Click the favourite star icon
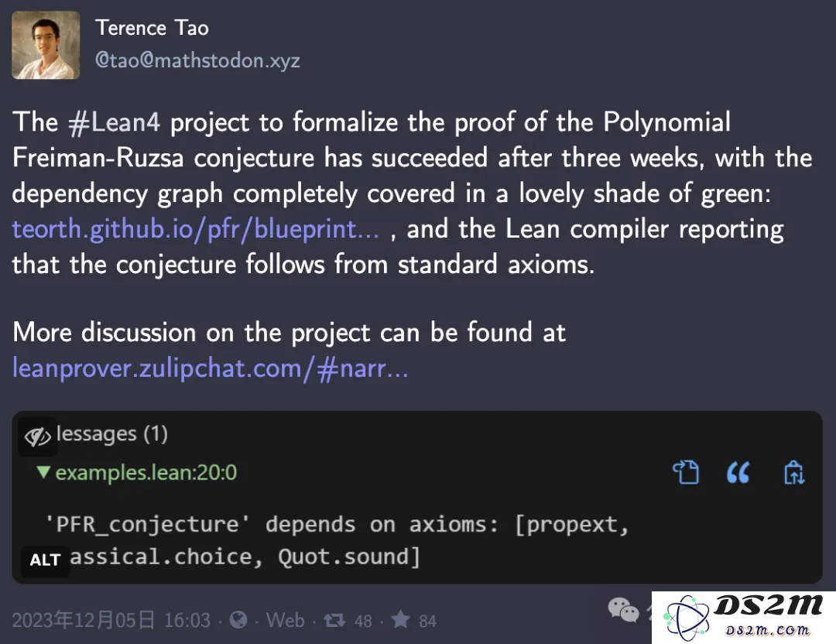 click(x=400, y=619)
